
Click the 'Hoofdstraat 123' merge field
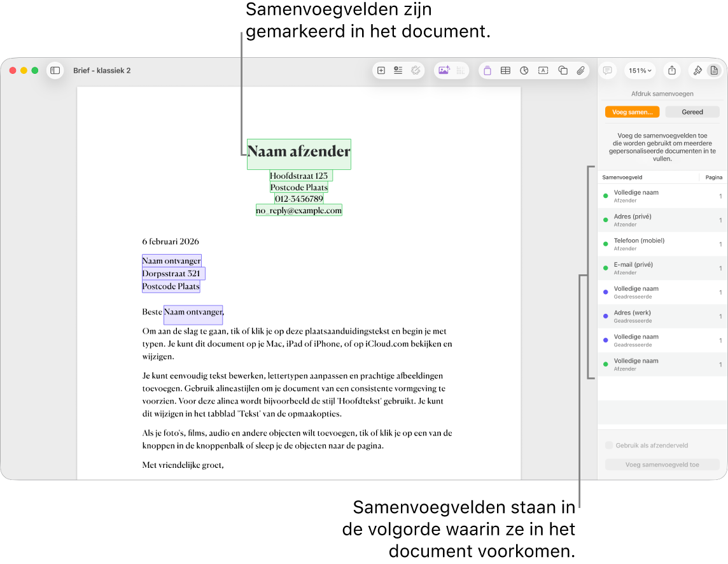tap(301, 176)
